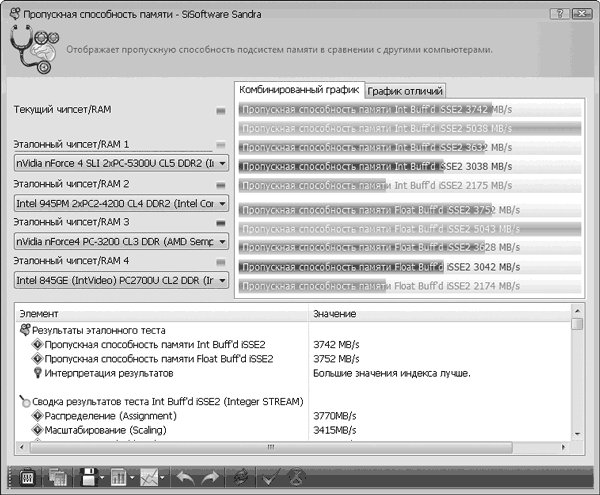Click horizontal scrollbar left arrow
The width and height of the screenshot is (600, 495).
click(21, 447)
